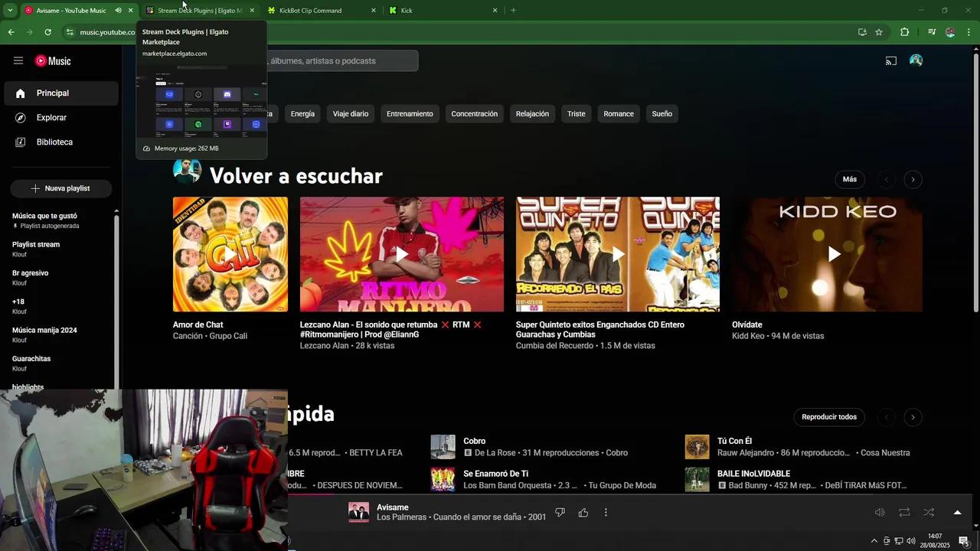Show next items in Volver a escuchar
The image size is (980, 551).
coord(913,180)
